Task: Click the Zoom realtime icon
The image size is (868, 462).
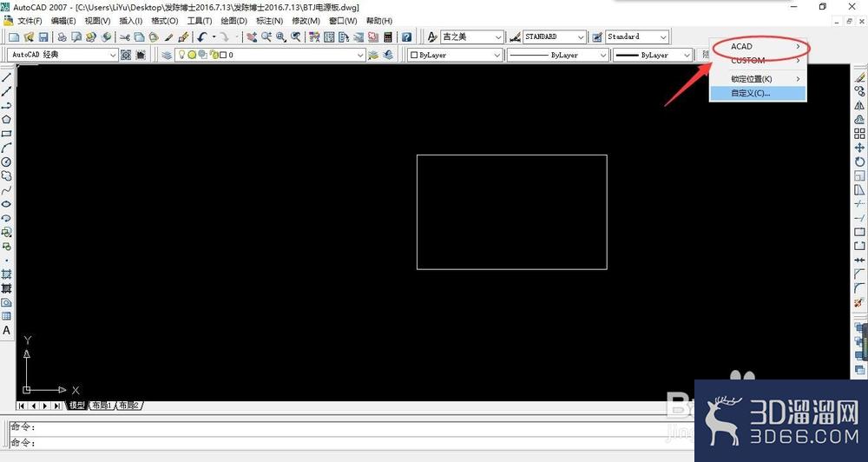Action: (266, 36)
